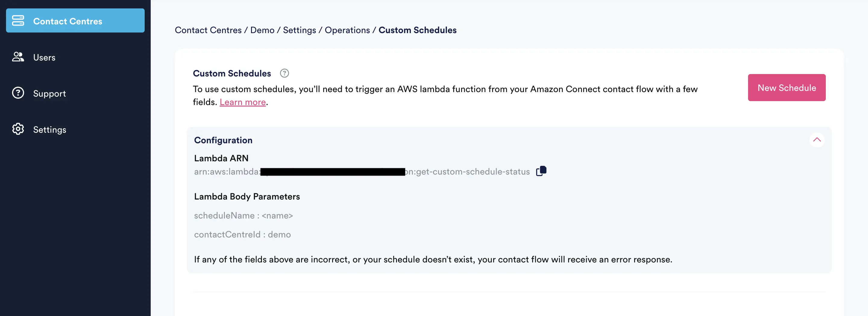Select the Contact Centres label in sidebar
Screen dimensions: 868x316
68,21
